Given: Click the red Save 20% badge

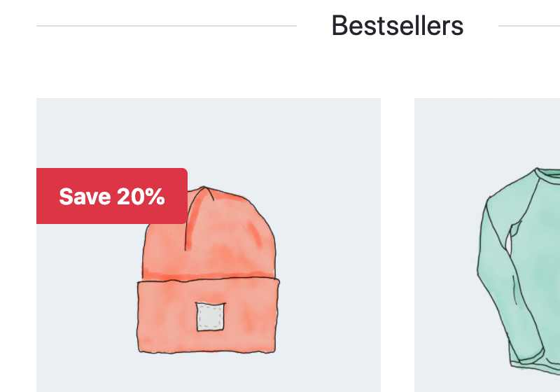Looking at the screenshot, I should click(112, 196).
